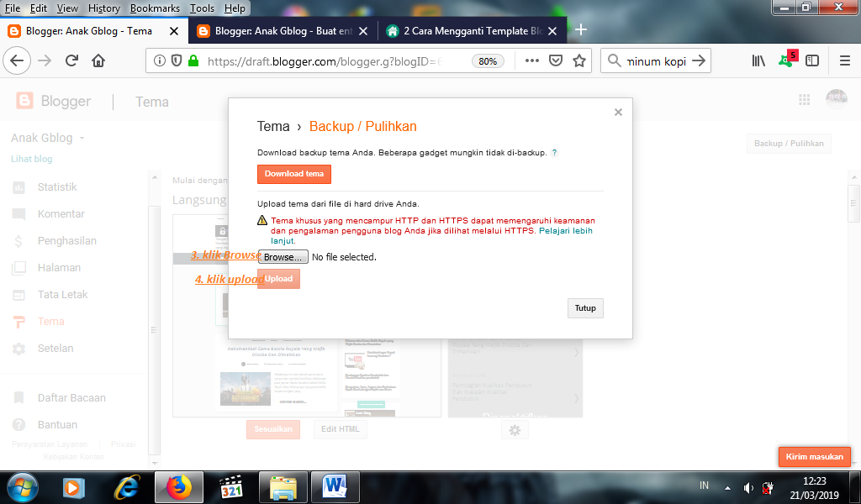The width and height of the screenshot is (861, 504).
Task: Open the File menu
Action: coord(12,8)
